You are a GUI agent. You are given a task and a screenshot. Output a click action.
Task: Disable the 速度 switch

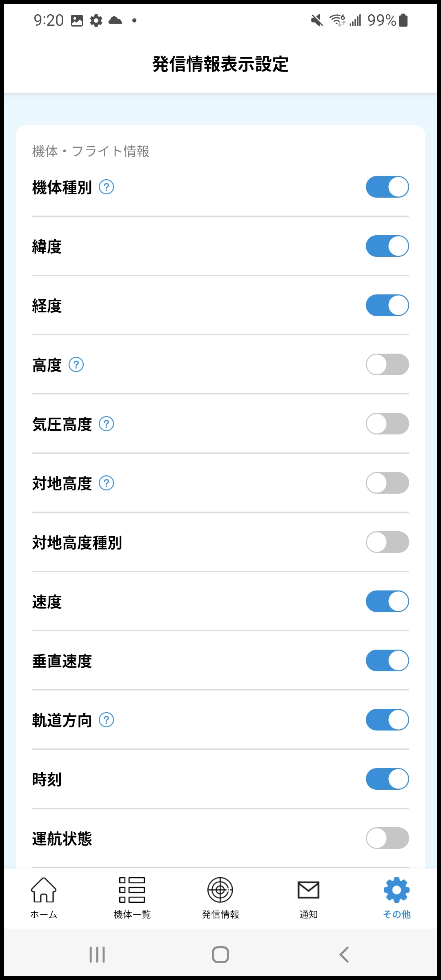(x=387, y=601)
